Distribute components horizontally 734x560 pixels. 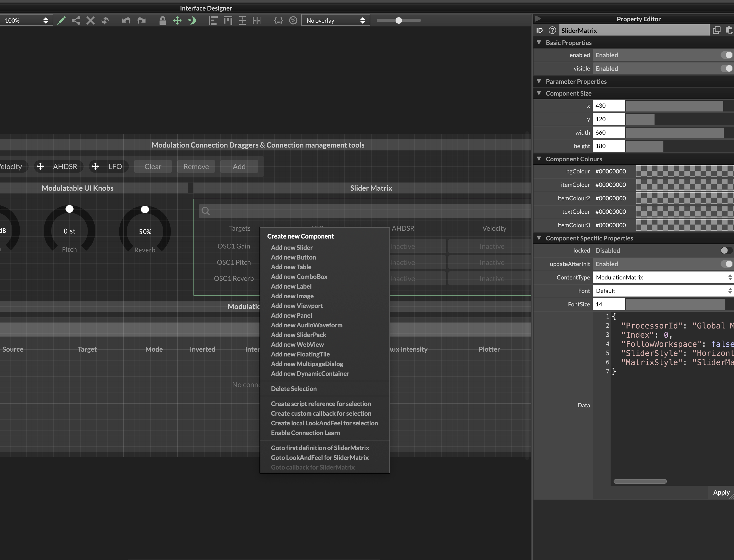[257, 20]
